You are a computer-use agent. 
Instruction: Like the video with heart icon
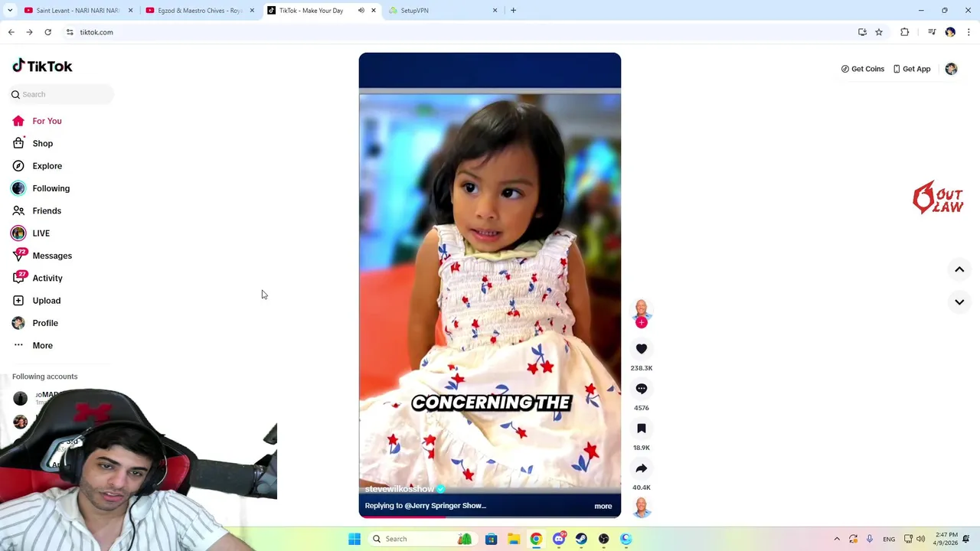pyautogui.click(x=642, y=349)
